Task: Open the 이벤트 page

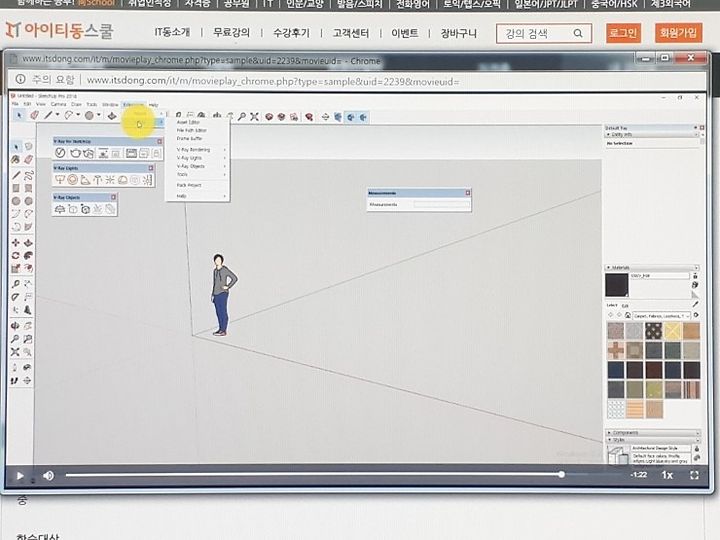Action: click(405, 33)
